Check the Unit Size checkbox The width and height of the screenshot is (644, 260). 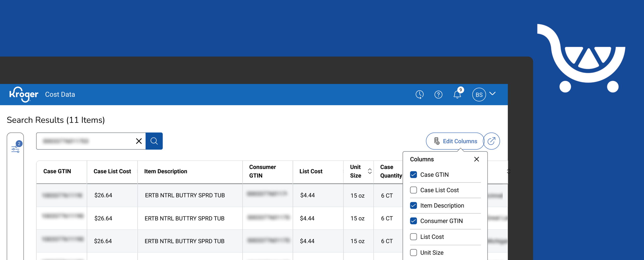click(413, 253)
